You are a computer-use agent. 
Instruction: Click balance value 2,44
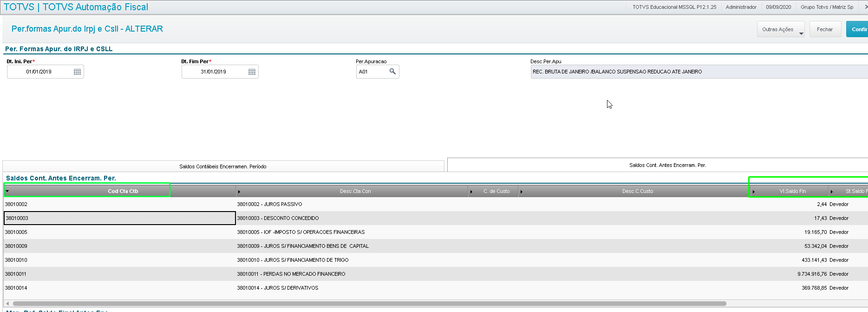coord(822,204)
